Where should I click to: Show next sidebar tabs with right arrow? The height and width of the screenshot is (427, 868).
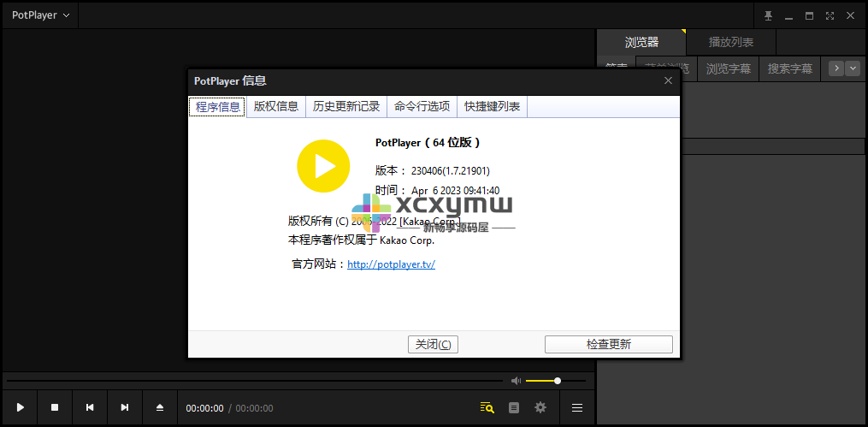(836, 68)
